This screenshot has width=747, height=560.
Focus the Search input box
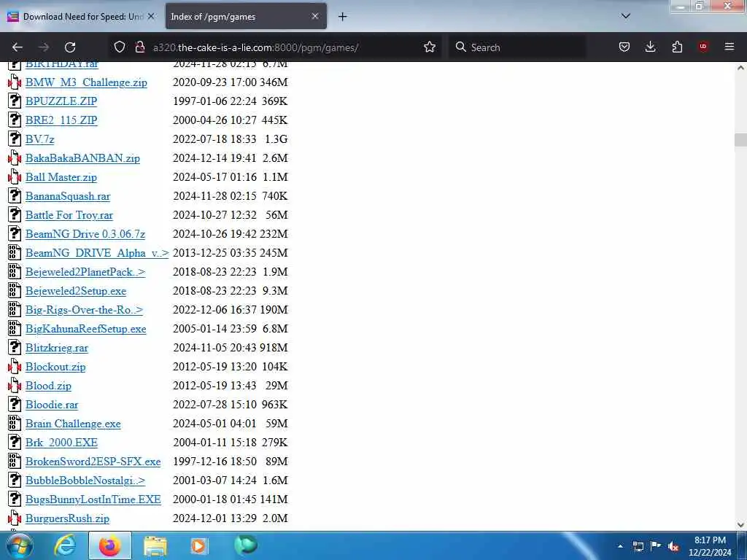tap(517, 47)
